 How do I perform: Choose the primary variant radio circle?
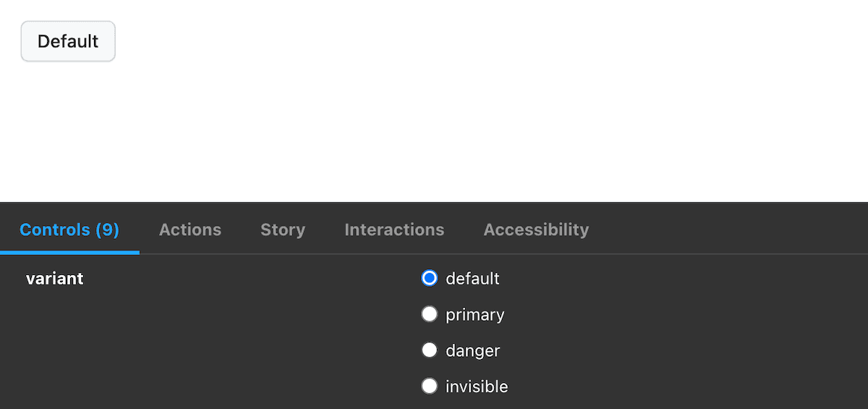tap(430, 314)
